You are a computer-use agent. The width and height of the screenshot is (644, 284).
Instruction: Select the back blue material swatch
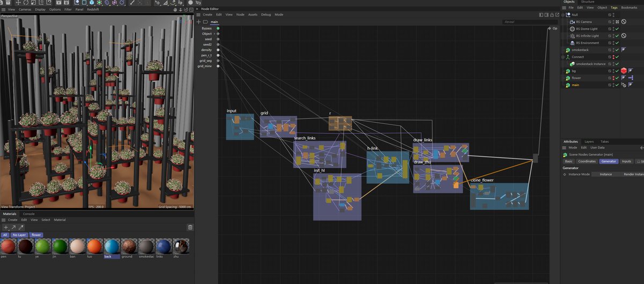pos(112,247)
